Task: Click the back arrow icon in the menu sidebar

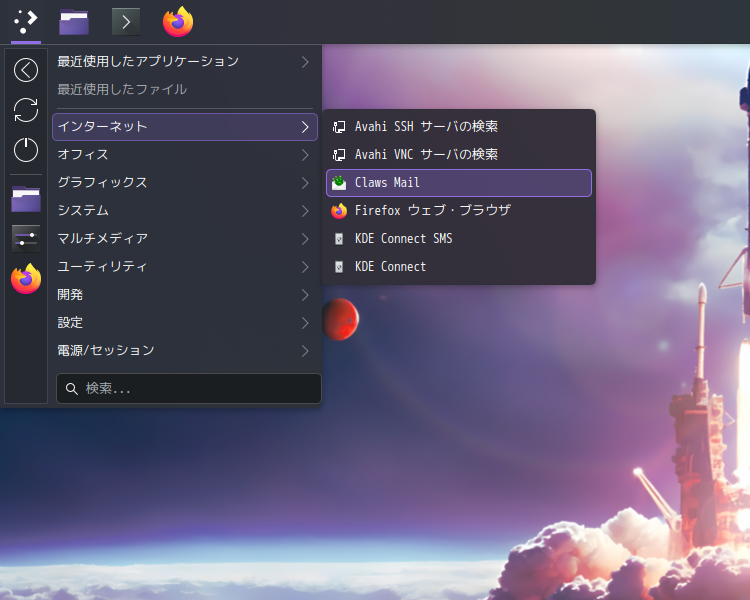Action: pos(26,70)
